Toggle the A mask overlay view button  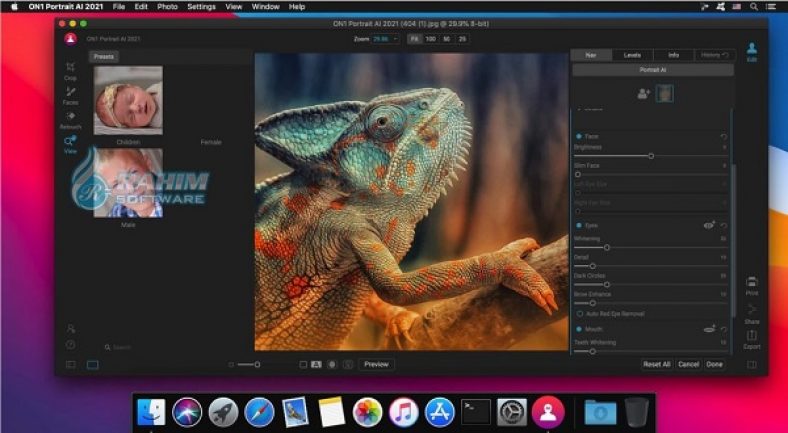click(x=316, y=365)
